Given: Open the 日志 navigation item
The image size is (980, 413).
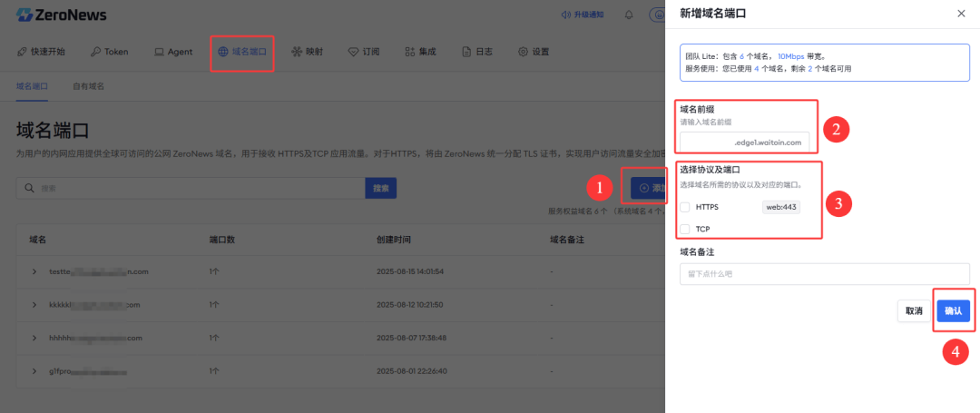Looking at the screenshot, I should [477, 52].
